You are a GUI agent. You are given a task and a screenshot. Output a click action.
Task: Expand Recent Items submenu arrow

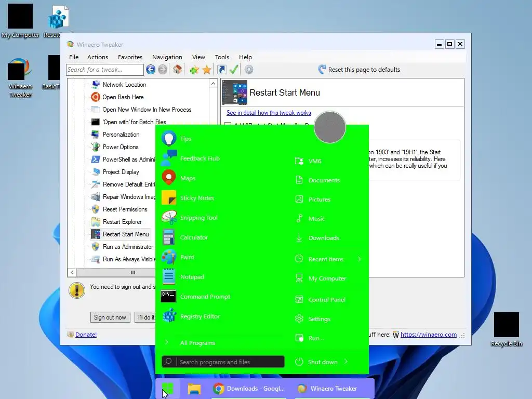360,259
